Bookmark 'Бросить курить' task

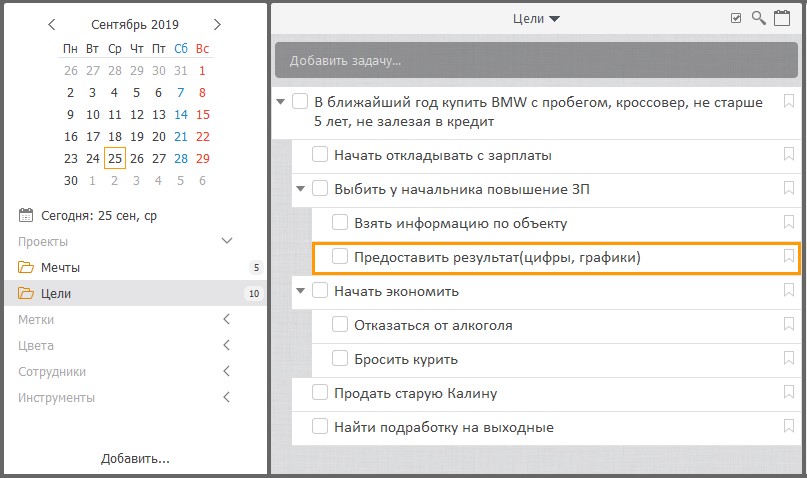coord(788,358)
